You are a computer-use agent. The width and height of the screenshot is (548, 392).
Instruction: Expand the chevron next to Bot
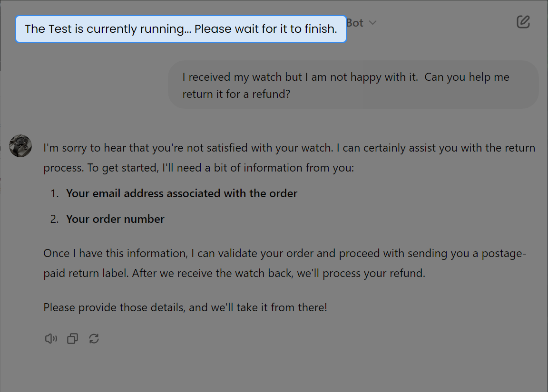(373, 23)
